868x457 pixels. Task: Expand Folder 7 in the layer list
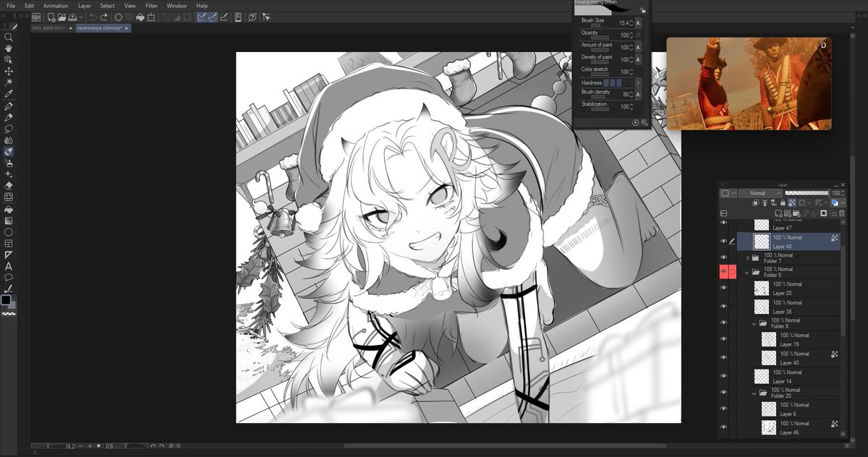747,257
